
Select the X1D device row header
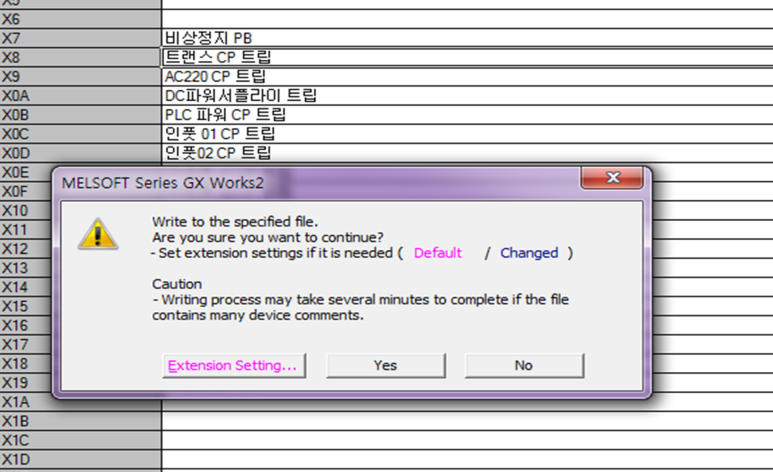[80, 459]
